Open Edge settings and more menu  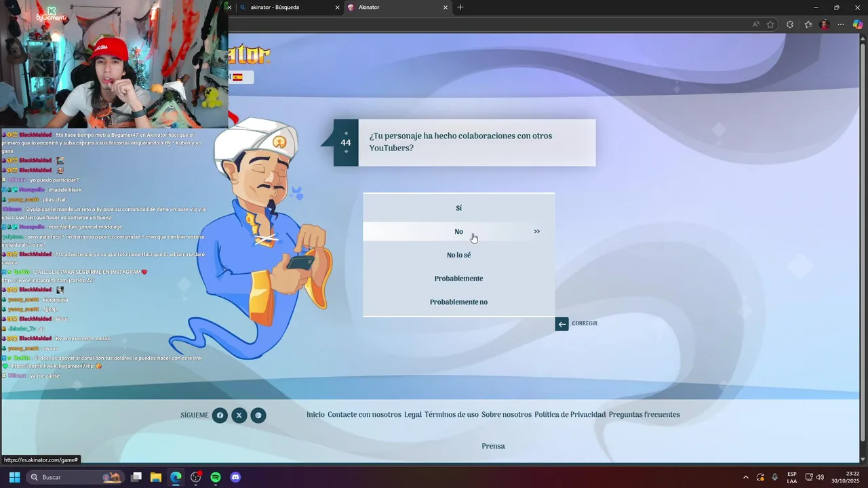click(x=841, y=24)
